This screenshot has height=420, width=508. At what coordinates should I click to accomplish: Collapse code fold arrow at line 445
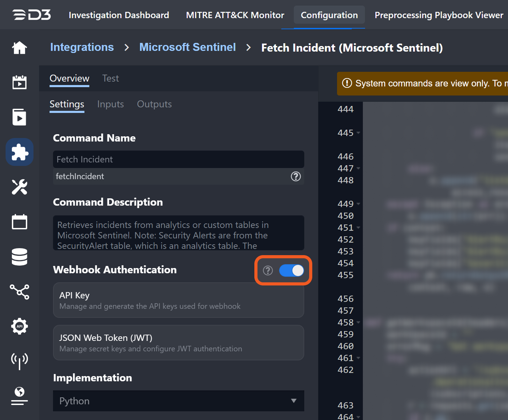(x=358, y=133)
